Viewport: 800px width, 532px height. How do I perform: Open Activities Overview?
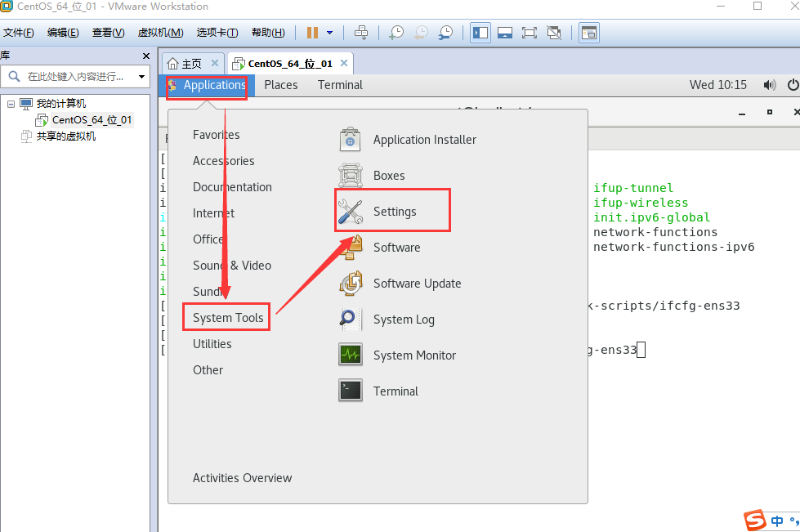[x=243, y=478]
